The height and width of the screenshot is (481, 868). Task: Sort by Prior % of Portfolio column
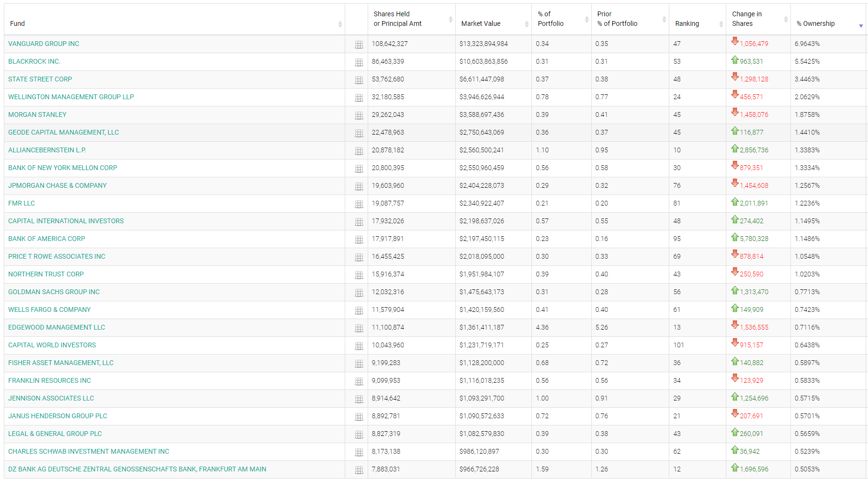point(630,19)
